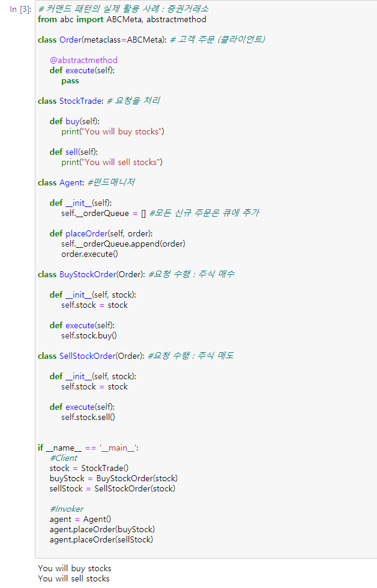Click the 'pass' statement in Order.execute

pos(70,80)
